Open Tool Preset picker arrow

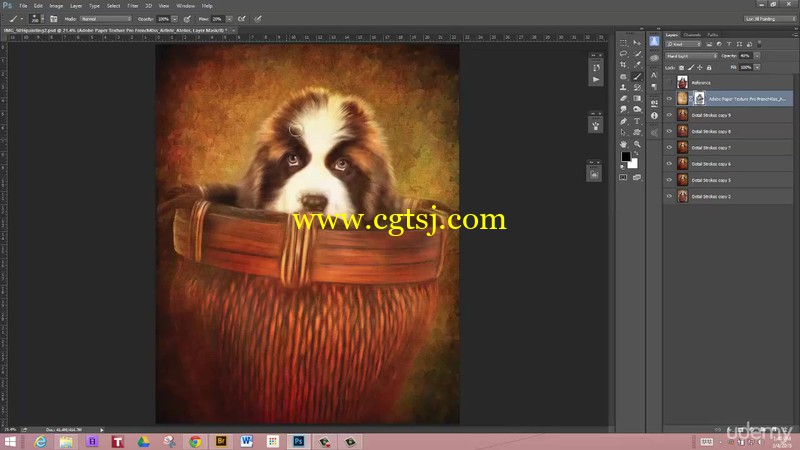(x=22, y=19)
